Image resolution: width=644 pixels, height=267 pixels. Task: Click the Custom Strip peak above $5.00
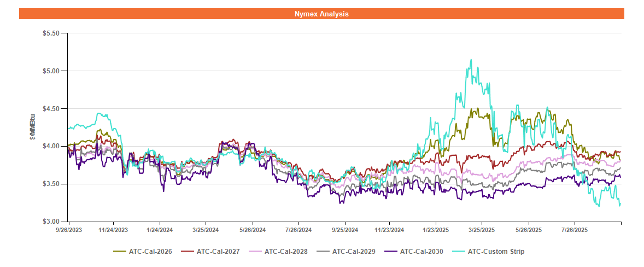(471, 60)
